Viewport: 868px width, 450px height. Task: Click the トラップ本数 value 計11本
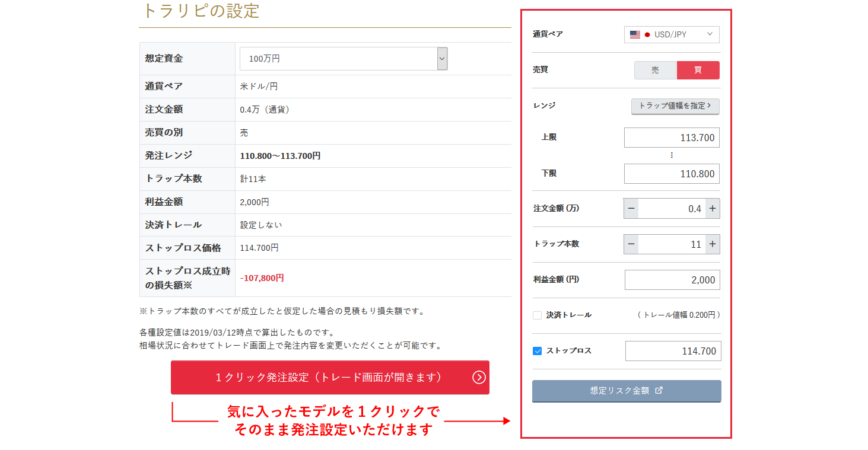(x=253, y=178)
